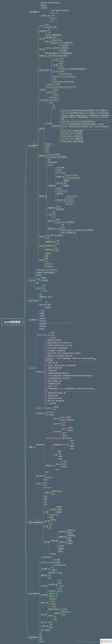Screen dimensions: 112x644
Task: Select the MongoDB node
Action: pos(47,408)
